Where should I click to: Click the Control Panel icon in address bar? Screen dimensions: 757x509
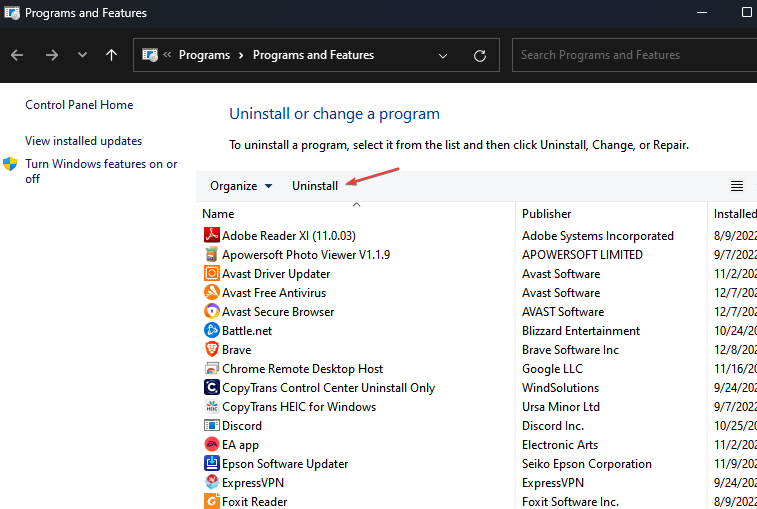[150, 55]
